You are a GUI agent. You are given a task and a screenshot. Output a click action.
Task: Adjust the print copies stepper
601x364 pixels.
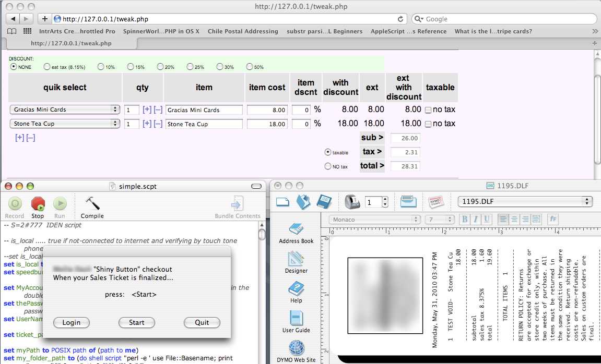pyautogui.click(x=385, y=202)
